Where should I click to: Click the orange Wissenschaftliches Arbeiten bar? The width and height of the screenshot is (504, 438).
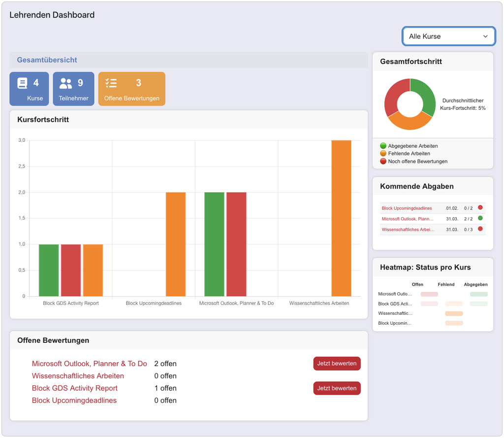(341, 218)
